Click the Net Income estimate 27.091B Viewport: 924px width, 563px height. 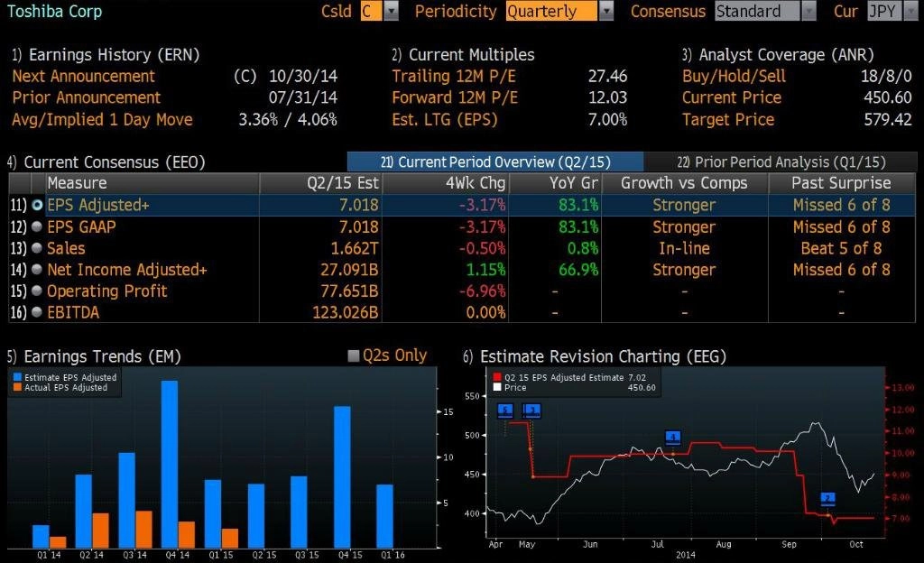pyautogui.click(x=349, y=270)
